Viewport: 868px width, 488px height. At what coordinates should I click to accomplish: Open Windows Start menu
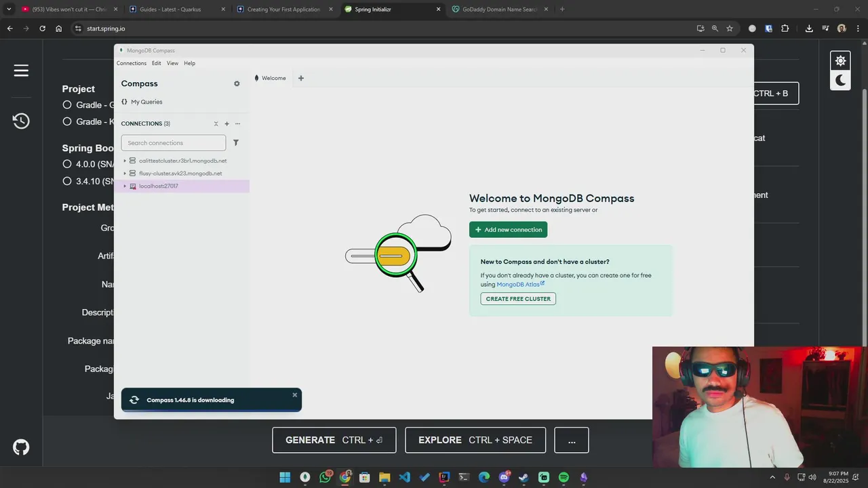click(x=285, y=477)
